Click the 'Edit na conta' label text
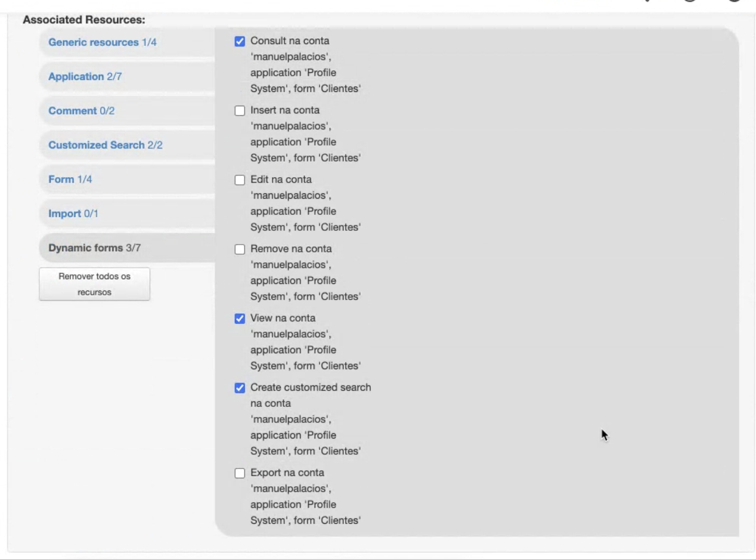The height and width of the screenshot is (559, 756). click(x=281, y=180)
